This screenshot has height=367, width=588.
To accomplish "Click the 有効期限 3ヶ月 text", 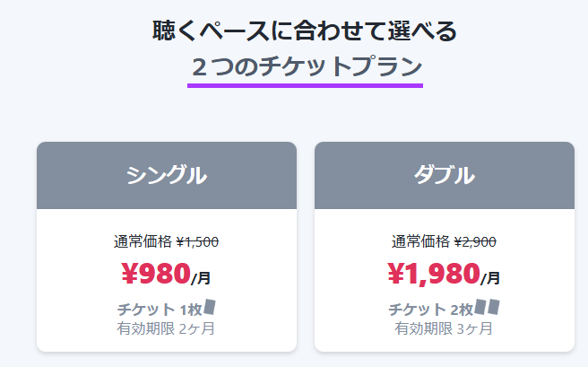I will (x=444, y=328).
